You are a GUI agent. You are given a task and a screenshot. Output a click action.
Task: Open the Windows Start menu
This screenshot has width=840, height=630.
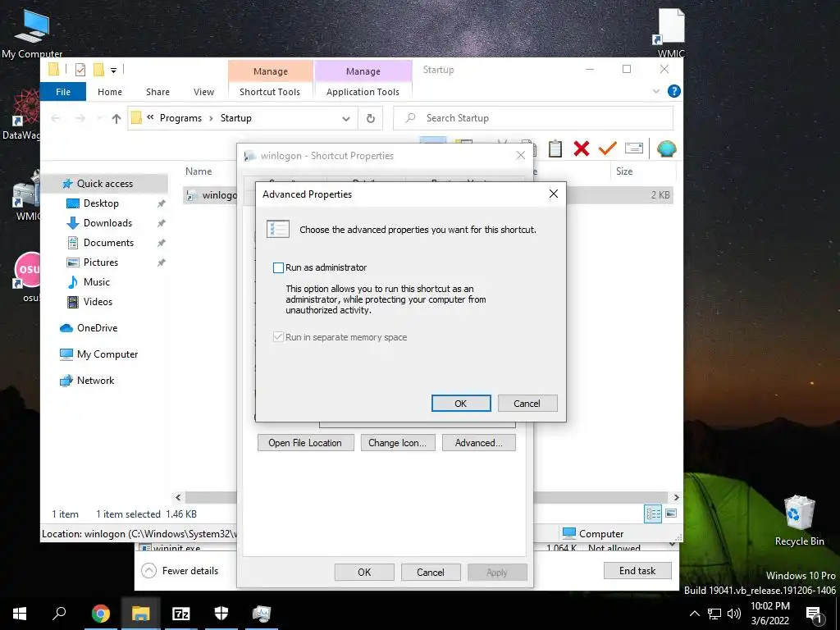click(x=20, y=614)
